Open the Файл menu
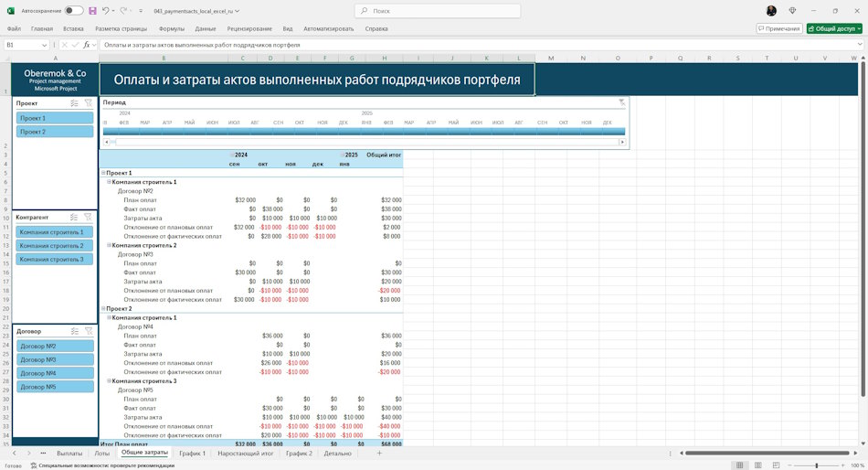Image resolution: width=868 pixels, height=470 pixels. click(14, 29)
